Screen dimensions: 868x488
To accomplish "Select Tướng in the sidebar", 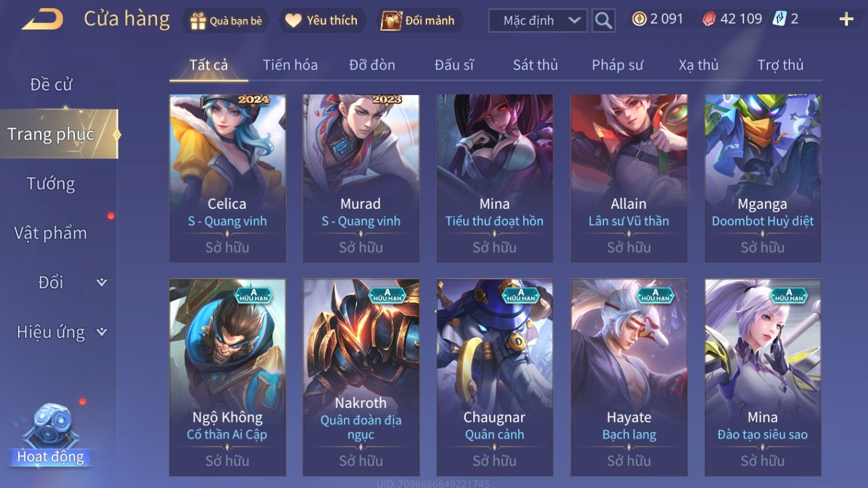I will pyautogui.click(x=51, y=183).
